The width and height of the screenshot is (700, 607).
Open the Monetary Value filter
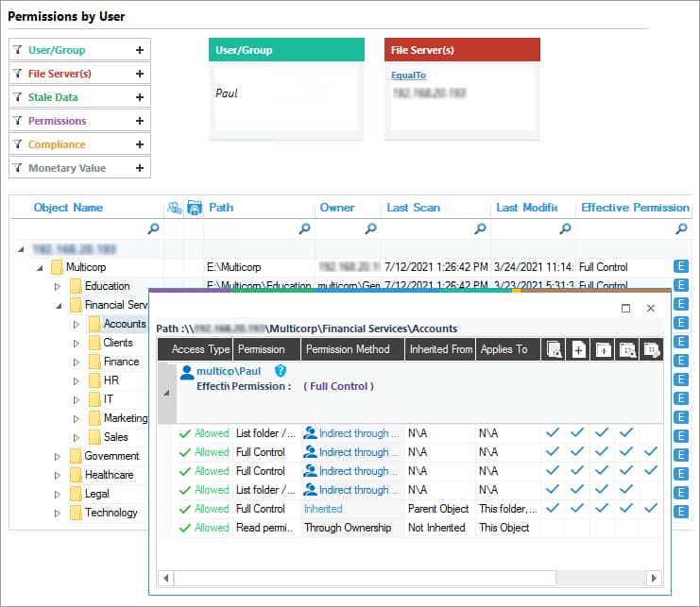pyautogui.click(x=79, y=168)
